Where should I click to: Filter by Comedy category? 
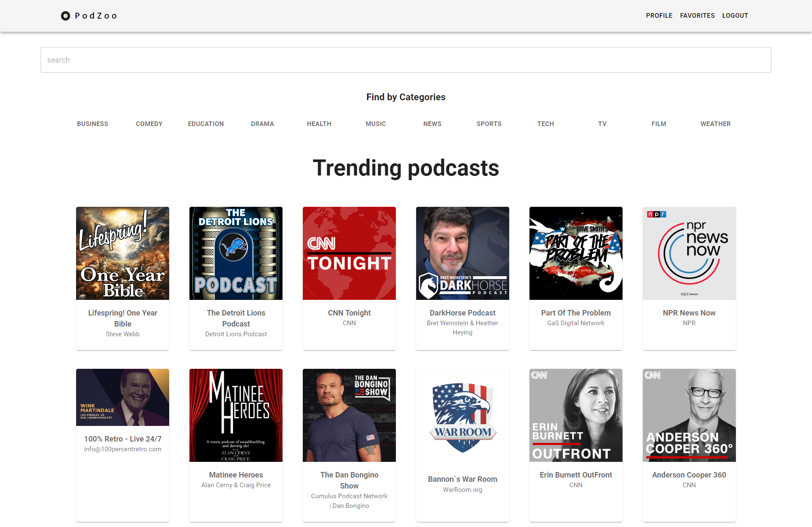[x=149, y=124]
